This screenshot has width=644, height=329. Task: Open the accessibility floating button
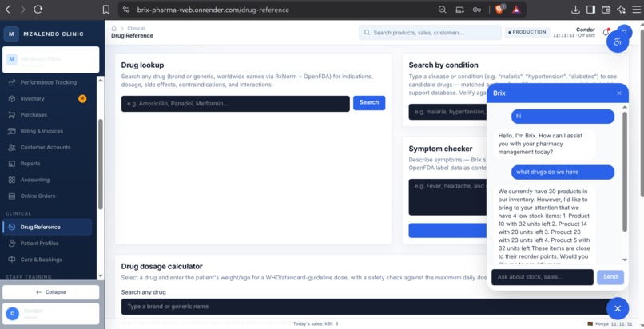(x=618, y=42)
